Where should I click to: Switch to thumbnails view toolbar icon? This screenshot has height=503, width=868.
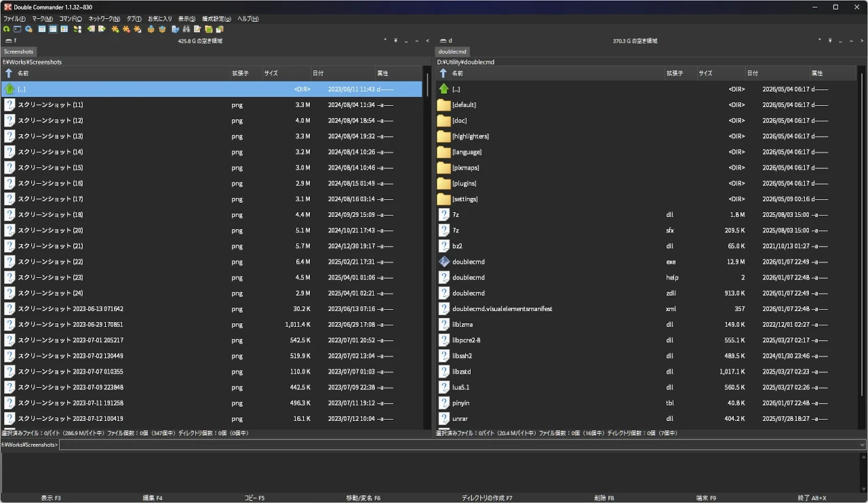point(64,29)
